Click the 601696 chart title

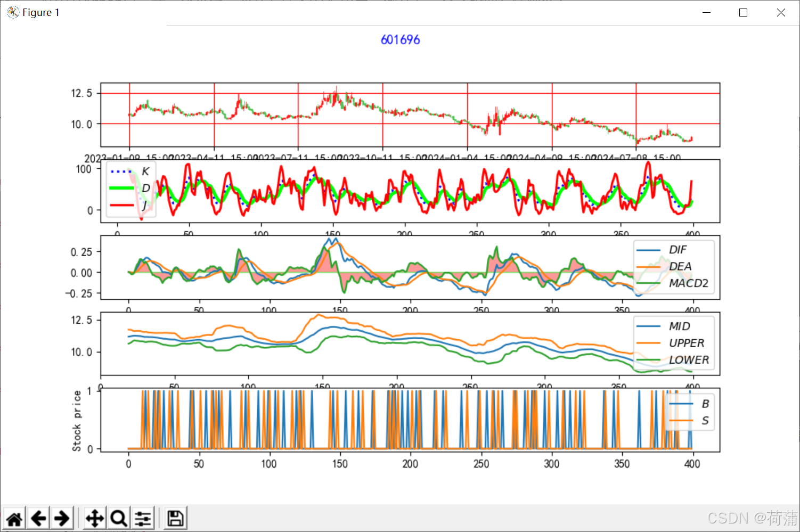401,40
